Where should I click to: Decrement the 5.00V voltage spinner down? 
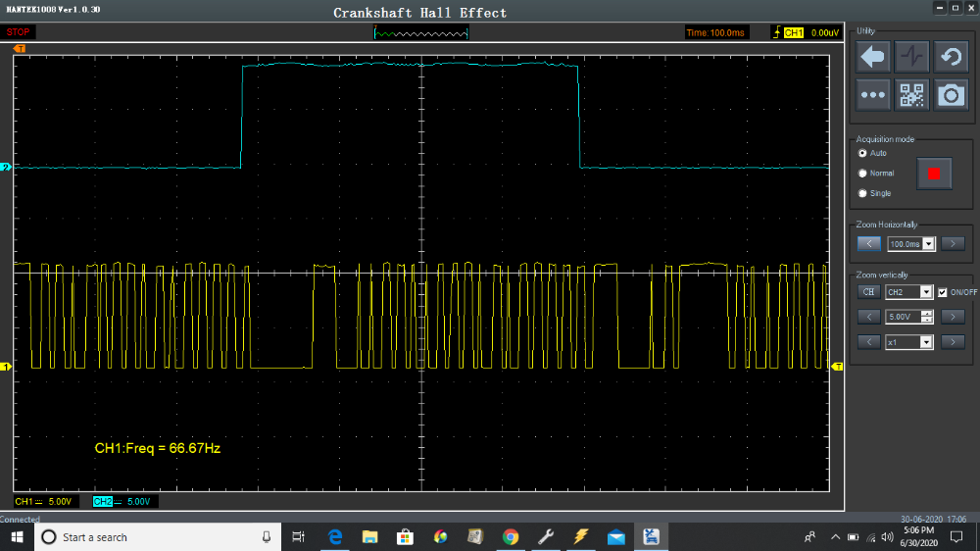coord(927,321)
